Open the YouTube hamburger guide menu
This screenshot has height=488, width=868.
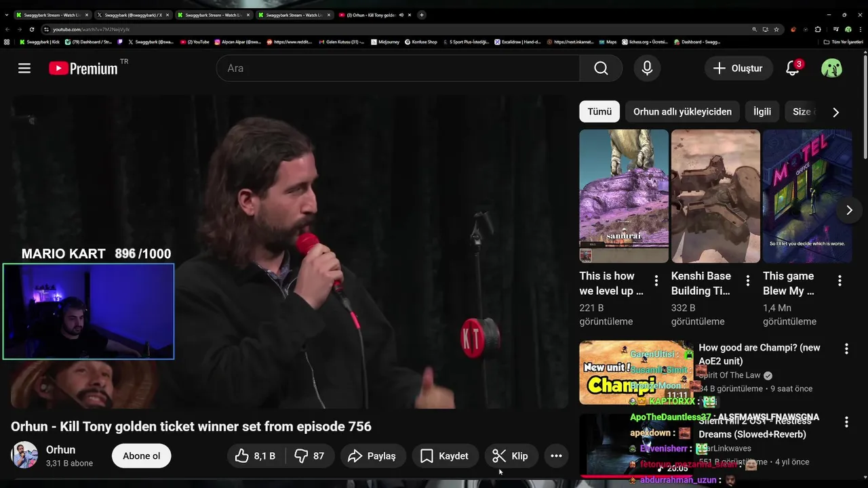(x=24, y=68)
